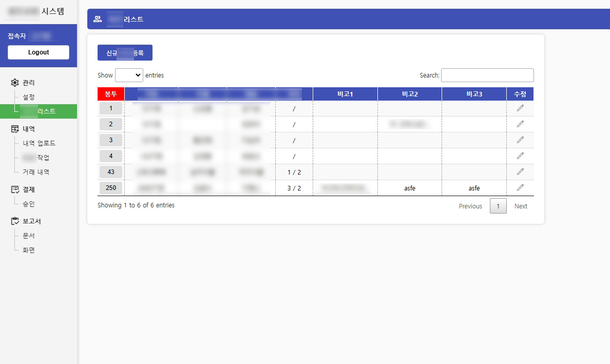Click the table icon next to 내역
The width and height of the screenshot is (610, 364).
(15, 129)
